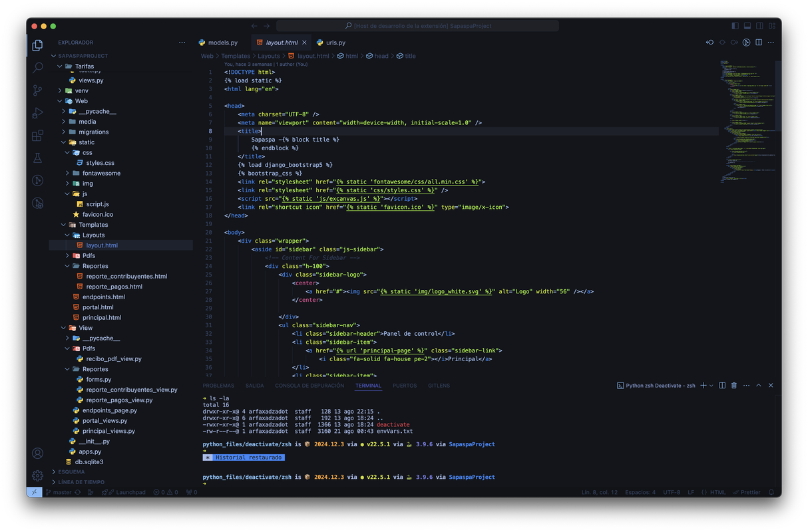808x532 pixels.
Task: Open the CONSOLA DE DEPURACIÓN tab
Action: 309,386
